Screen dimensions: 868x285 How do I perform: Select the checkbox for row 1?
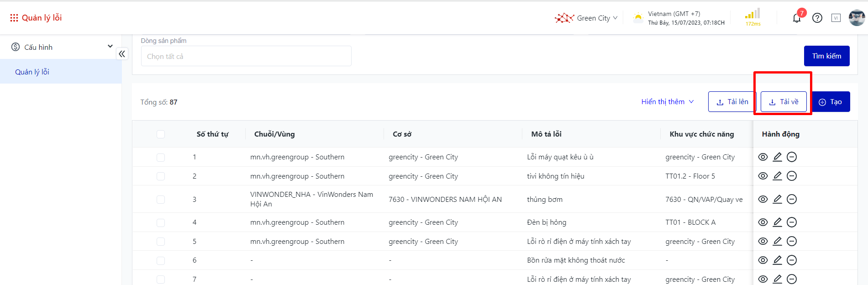[x=161, y=158]
